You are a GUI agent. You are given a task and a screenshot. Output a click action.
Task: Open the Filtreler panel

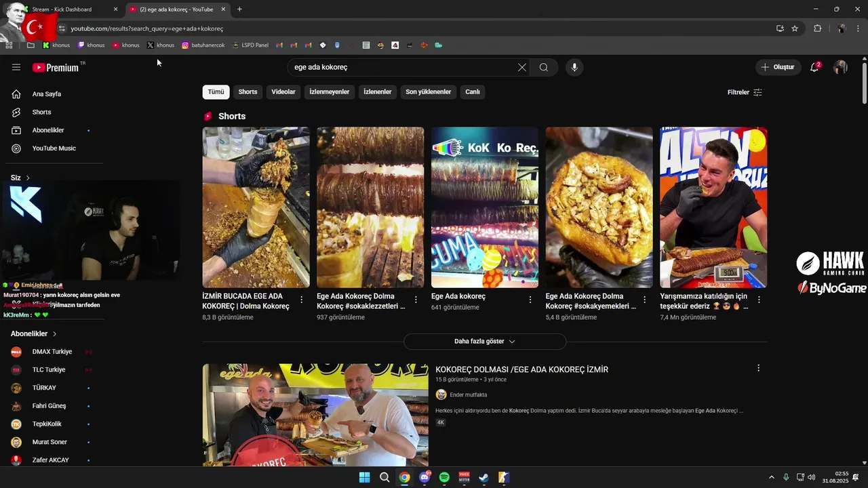745,92
